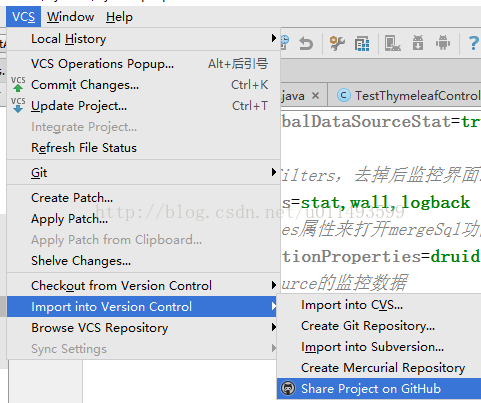
Task: Expand Local History submenu
Action: point(143,39)
